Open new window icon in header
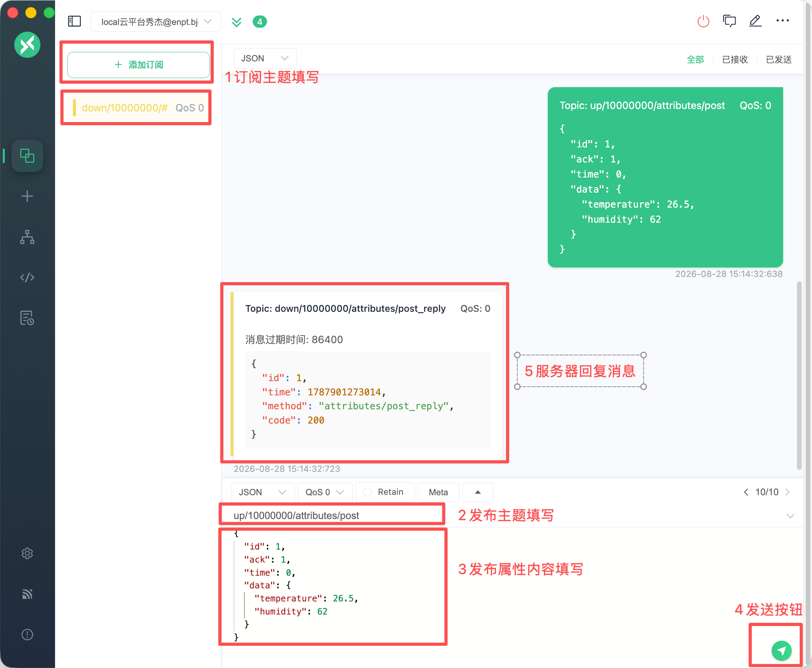The width and height of the screenshot is (812, 668). pos(729,21)
